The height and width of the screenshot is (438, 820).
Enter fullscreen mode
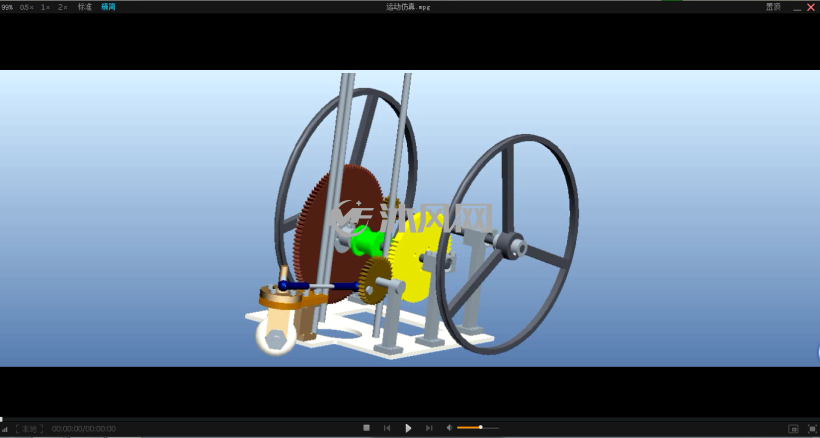(812, 429)
